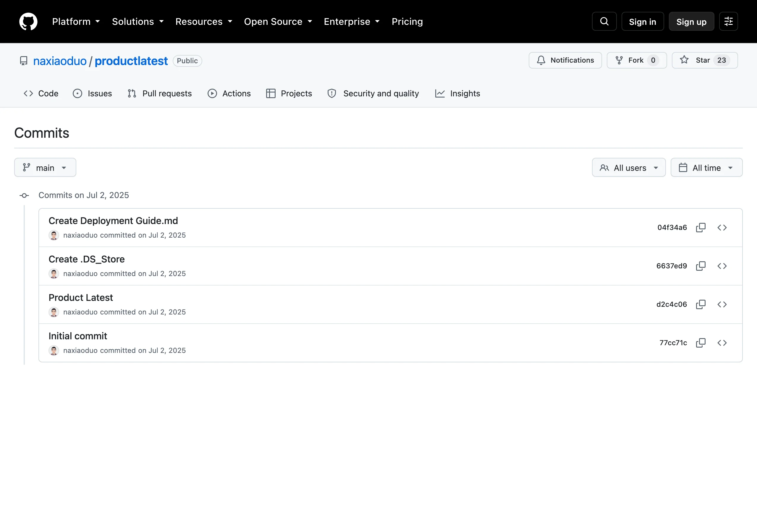Click avatar beside Initial commit

54,351
